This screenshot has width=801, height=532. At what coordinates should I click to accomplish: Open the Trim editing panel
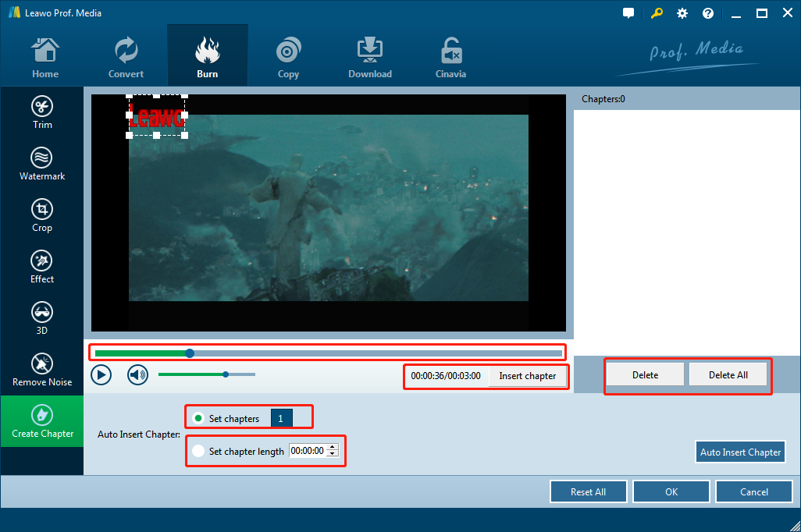pyautogui.click(x=42, y=113)
